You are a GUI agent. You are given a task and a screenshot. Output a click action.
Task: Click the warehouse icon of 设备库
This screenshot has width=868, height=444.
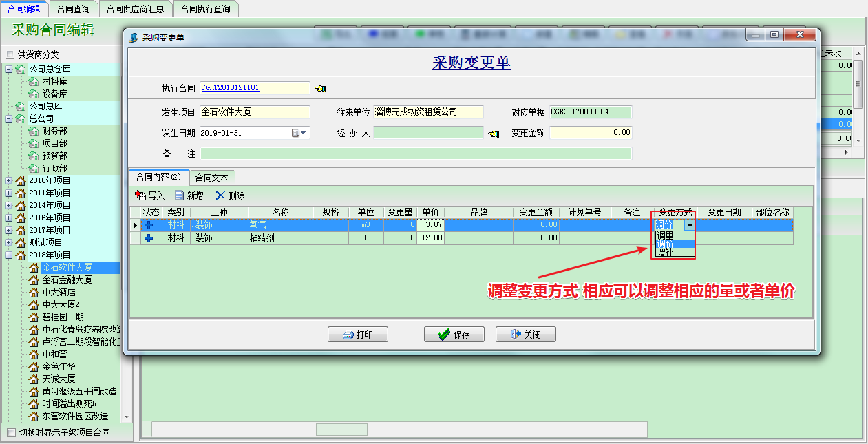tap(33, 94)
